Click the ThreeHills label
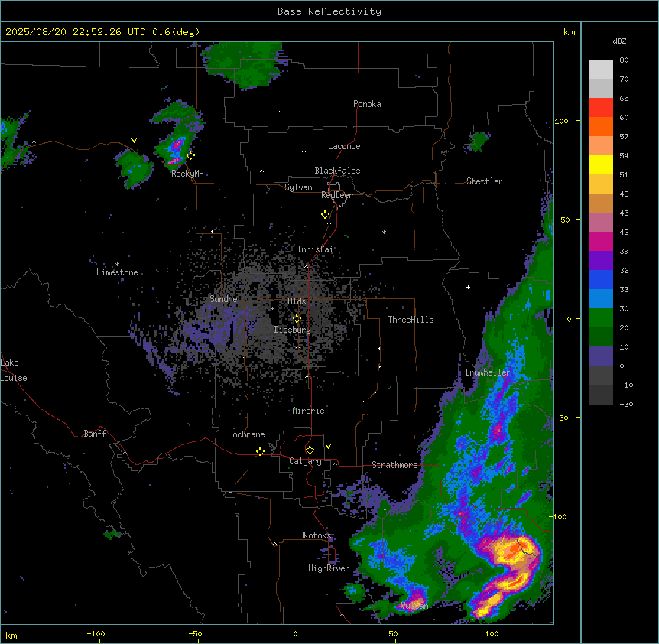Image resolution: width=659 pixels, height=644 pixels. (x=411, y=320)
